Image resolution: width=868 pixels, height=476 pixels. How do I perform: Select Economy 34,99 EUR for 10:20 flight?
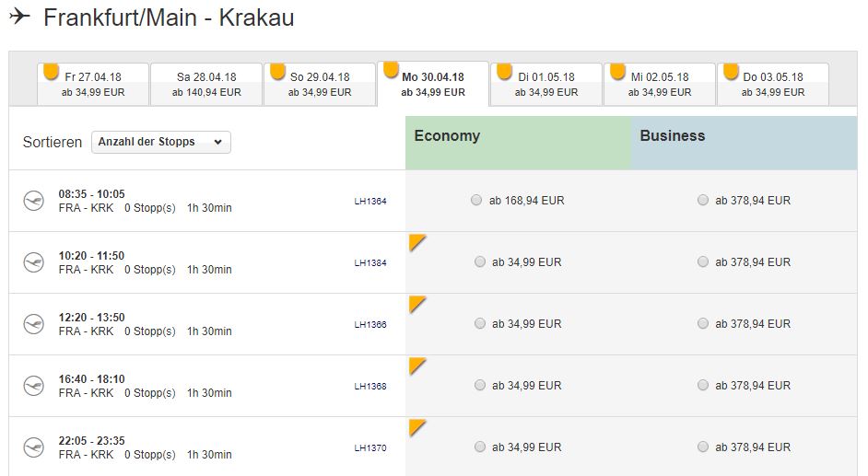click(x=480, y=261)
